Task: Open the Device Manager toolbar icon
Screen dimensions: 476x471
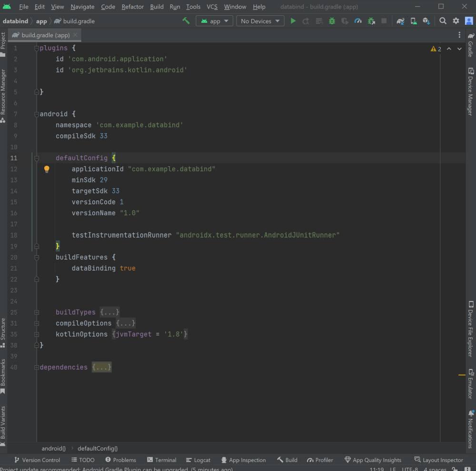Action: [x=415, y=21]
